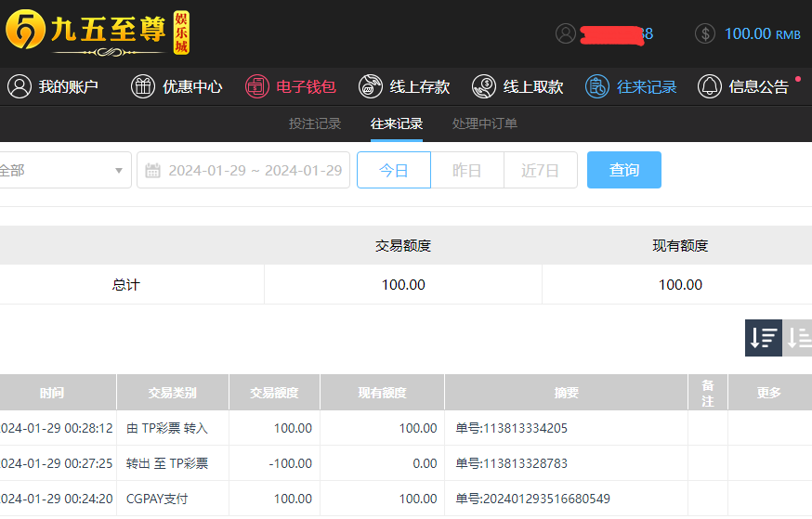Screen dimensions: 812x519
Task: Click the 100.00 RMB balance
Action: click(762, 33)
